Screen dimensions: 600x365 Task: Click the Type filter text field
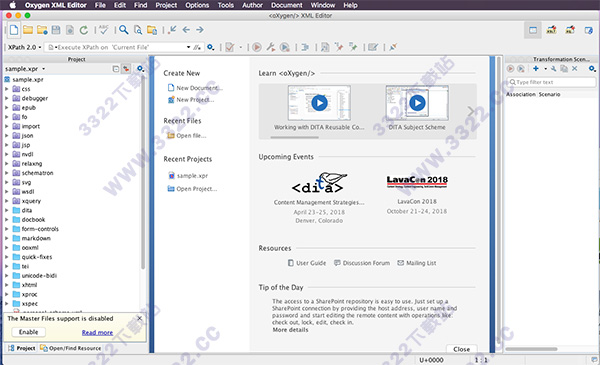tap(551, 82)
